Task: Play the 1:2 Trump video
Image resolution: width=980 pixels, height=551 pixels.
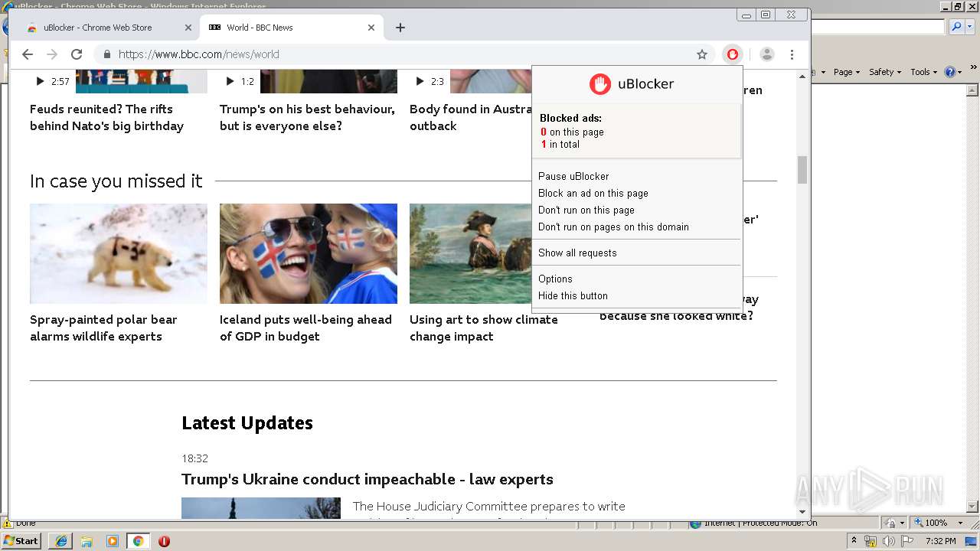Action: click(240, 81)
